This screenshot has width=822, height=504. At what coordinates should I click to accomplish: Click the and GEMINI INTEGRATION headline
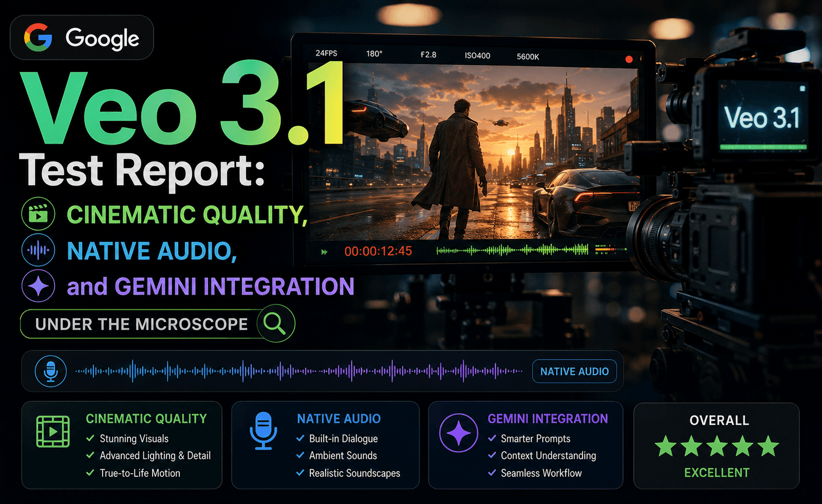pos(211,286)
